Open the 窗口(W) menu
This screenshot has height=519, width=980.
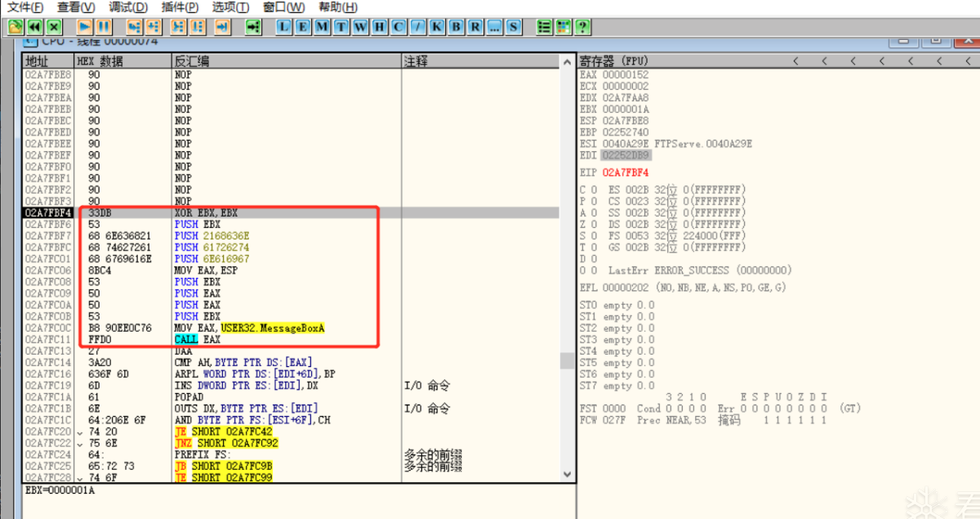point(283,7)
